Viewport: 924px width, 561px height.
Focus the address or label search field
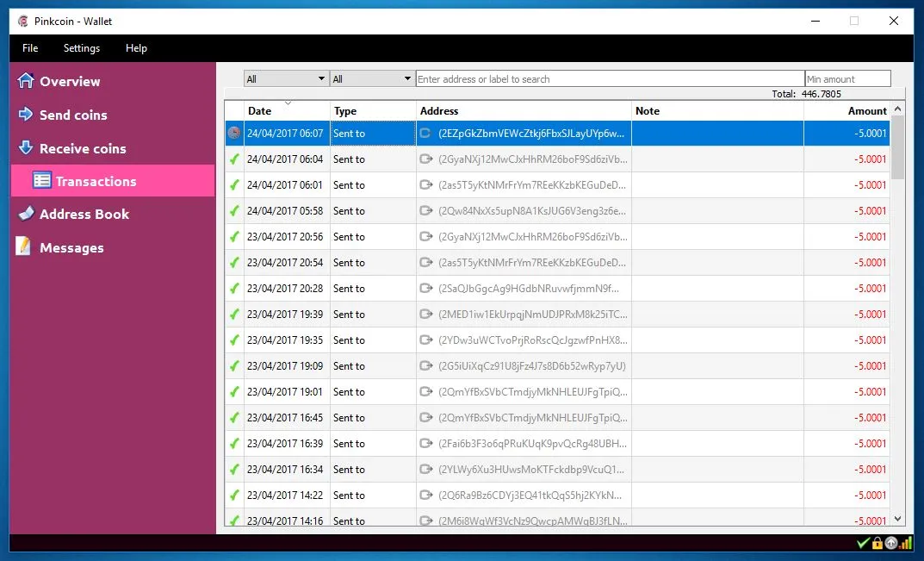(610, 78)
